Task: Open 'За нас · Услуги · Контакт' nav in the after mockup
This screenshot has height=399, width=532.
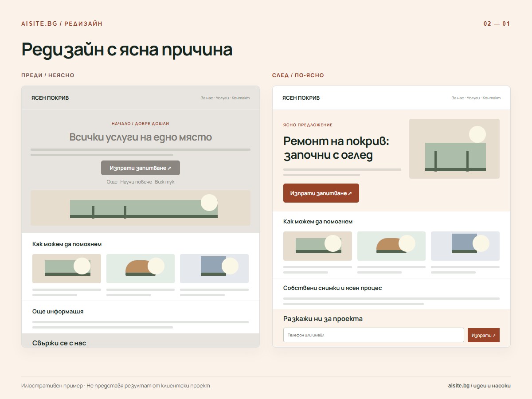Action: tap(476, 98)
